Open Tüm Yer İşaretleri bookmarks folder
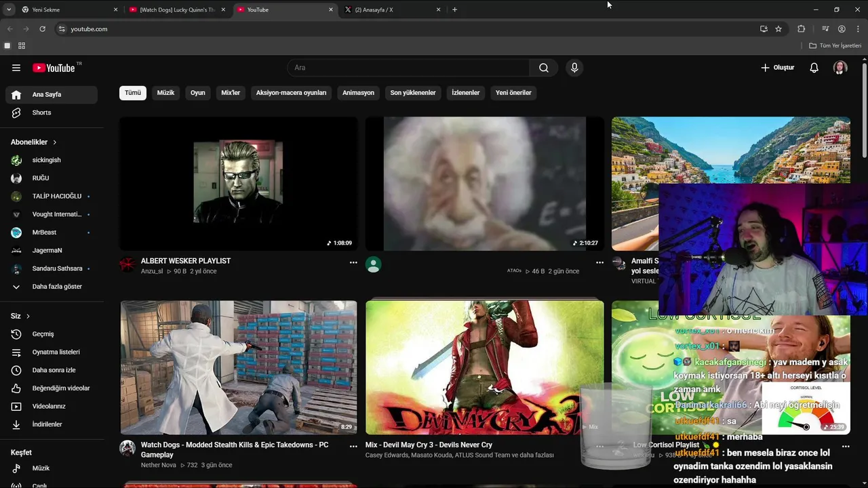 [x=835, y=46]
